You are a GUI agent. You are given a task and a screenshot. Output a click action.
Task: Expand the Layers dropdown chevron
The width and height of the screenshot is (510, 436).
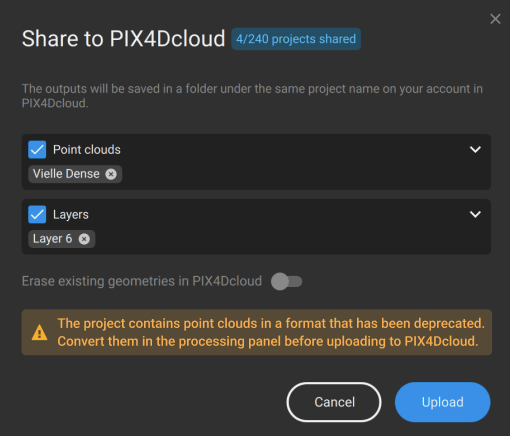(x=475, y=214)
